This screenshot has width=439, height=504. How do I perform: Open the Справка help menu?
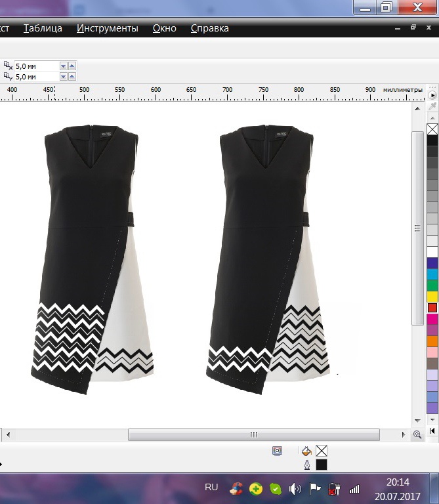click(209, 28)
